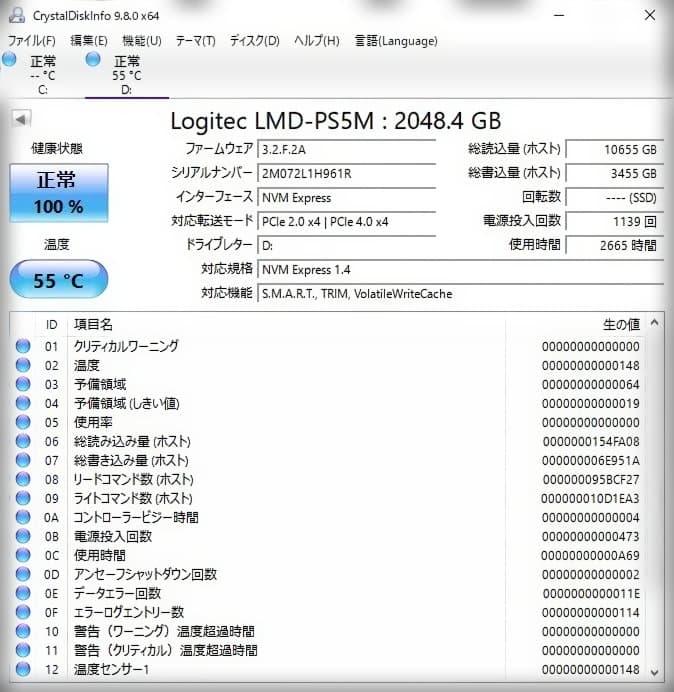
Task: Click status icon for 09 ライトコマンド数 row
Action: coord(23,498)
